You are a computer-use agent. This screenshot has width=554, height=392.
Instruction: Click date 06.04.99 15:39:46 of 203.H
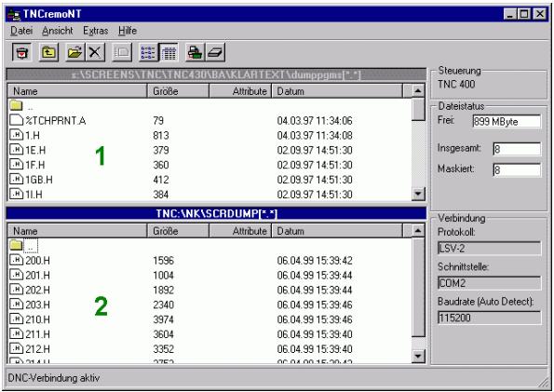315,304
